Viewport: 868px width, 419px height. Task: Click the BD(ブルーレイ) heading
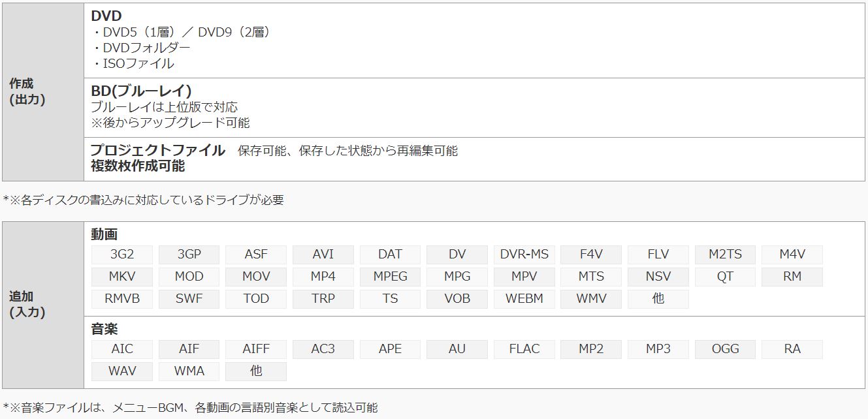[141, 91]
